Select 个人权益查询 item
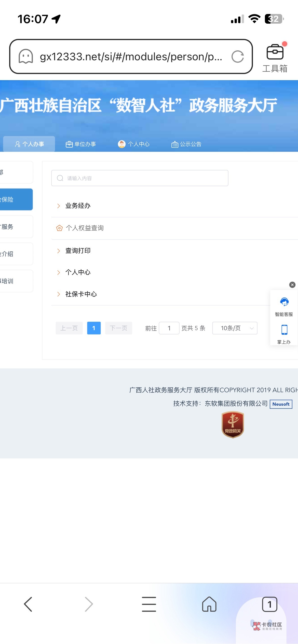The image size is (298, 644). click(x=85, y=228)
